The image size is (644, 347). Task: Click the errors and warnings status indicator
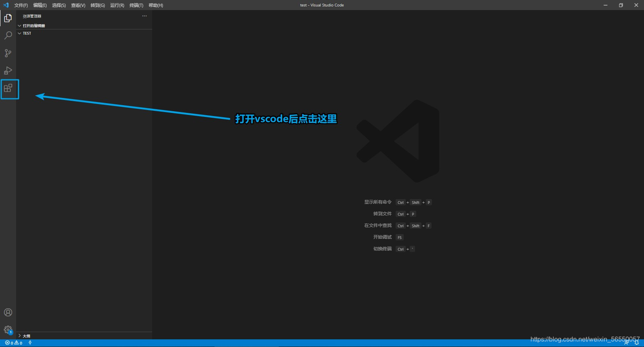[14, 343]
